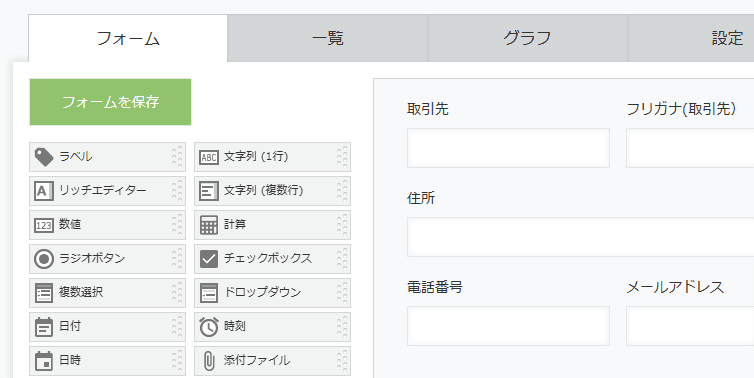Choose the 日時 calendar icon
754x378 pixels.
(x=44, y=361)
